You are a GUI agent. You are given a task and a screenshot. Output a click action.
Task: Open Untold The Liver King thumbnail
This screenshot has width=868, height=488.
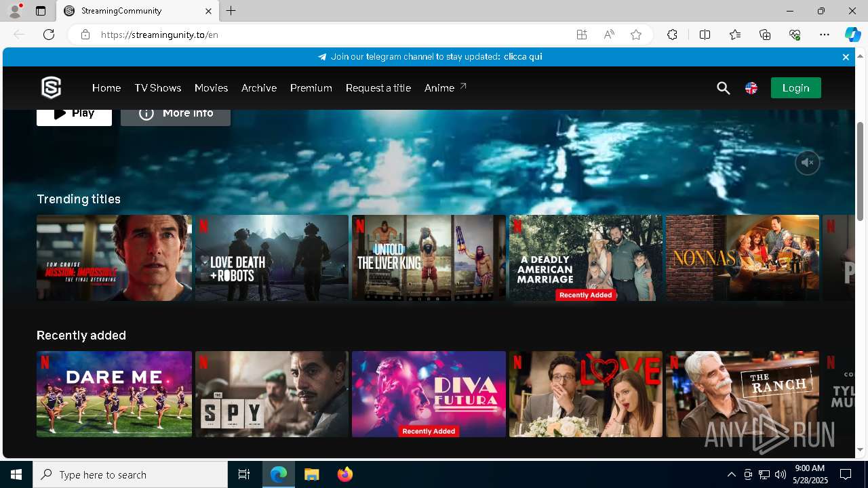click(x=429, y=258)
